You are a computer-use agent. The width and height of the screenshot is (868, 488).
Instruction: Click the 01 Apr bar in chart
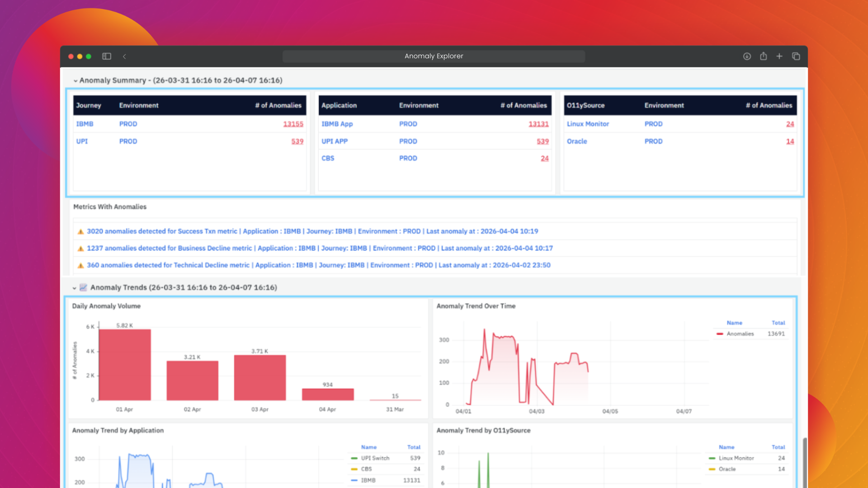125,365
